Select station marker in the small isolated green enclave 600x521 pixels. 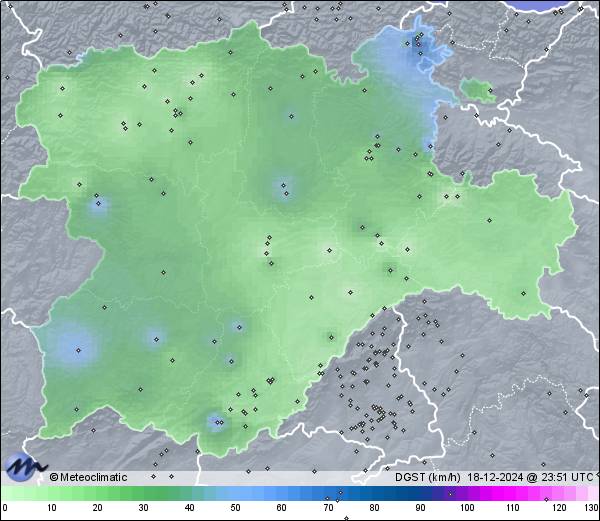490,91
